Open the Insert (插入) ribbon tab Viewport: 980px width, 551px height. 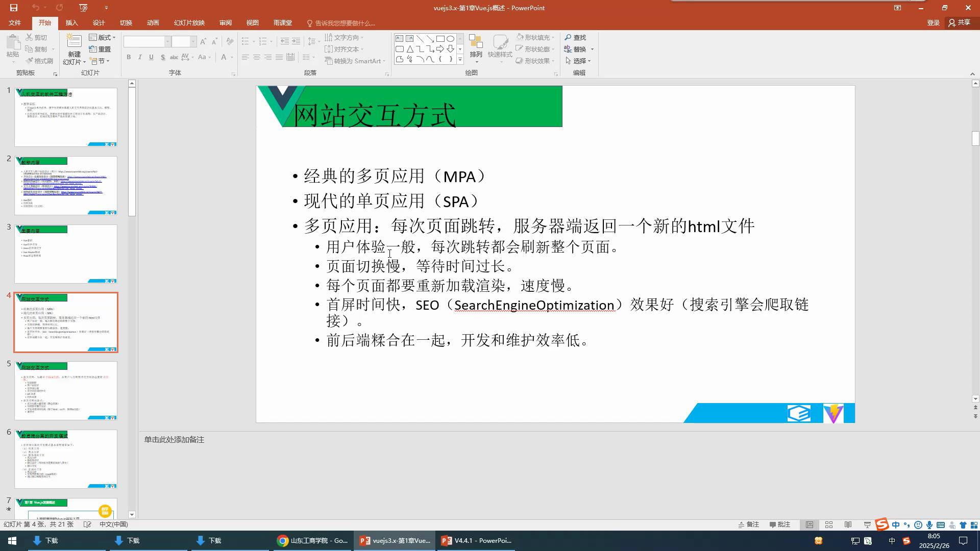pos(71,23)
